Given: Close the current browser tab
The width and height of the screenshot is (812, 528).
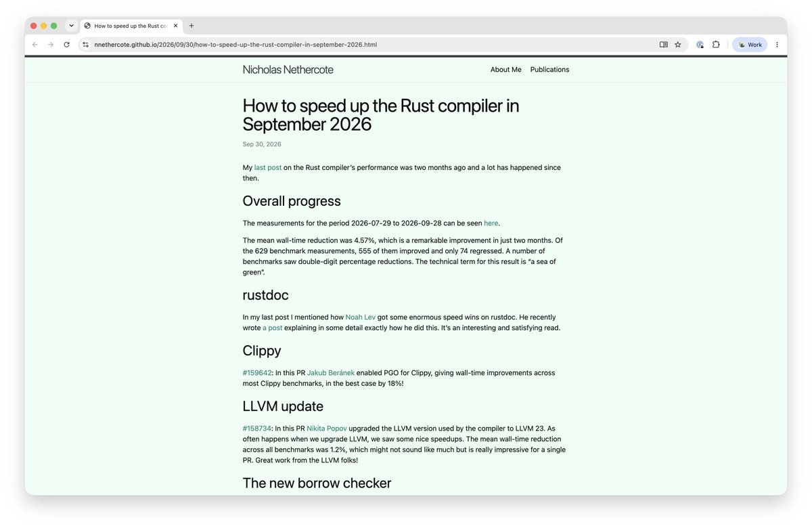Looking at the screenshot, I should click(176, 26).
